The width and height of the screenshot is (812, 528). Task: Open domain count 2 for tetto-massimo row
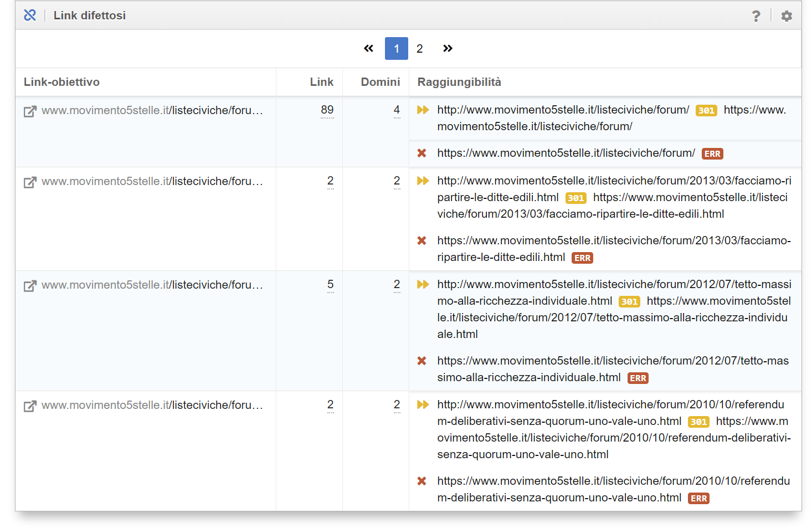coord(397,285)
